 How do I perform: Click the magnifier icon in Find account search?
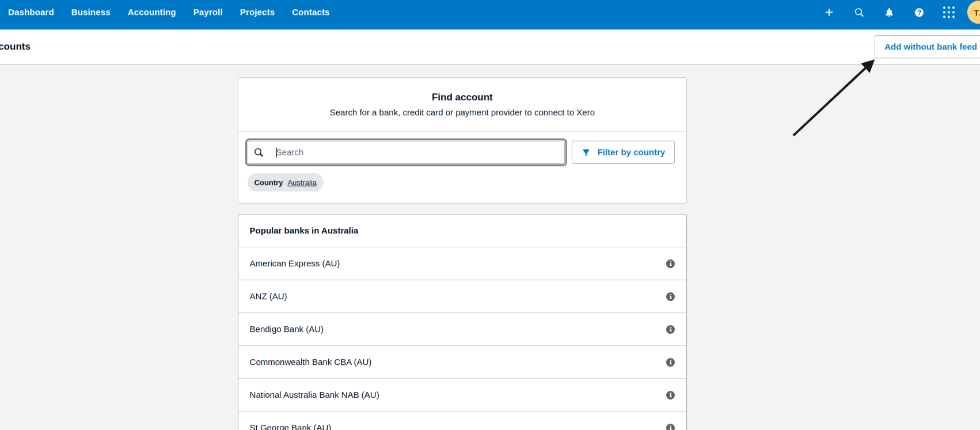[259, 152]
